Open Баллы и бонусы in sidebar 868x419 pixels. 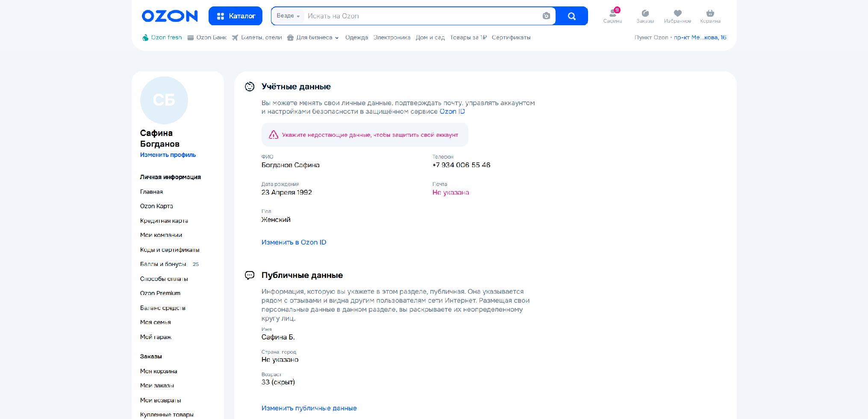tap(163, 264)
